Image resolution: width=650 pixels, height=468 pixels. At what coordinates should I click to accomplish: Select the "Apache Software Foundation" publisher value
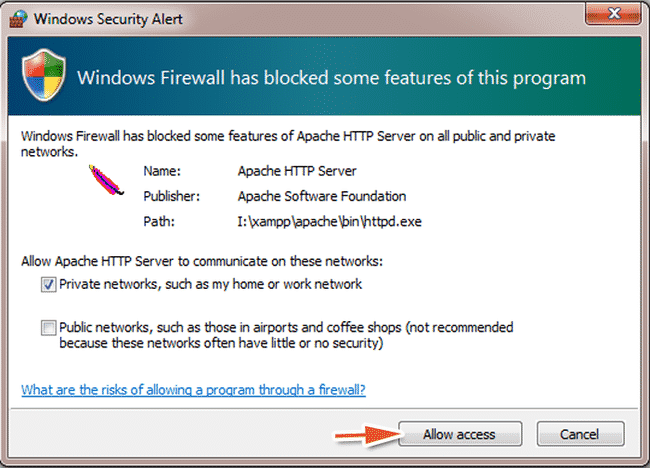tap(322, 196)
